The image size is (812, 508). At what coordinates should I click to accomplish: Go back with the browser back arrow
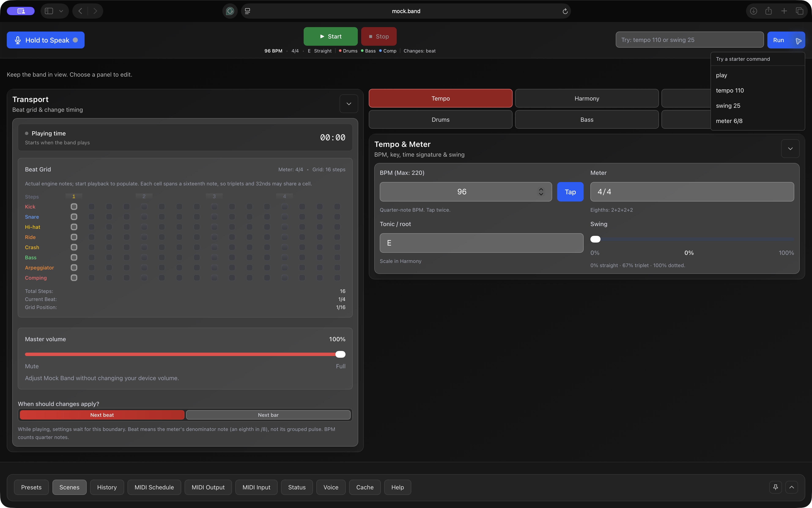(80, 11)
